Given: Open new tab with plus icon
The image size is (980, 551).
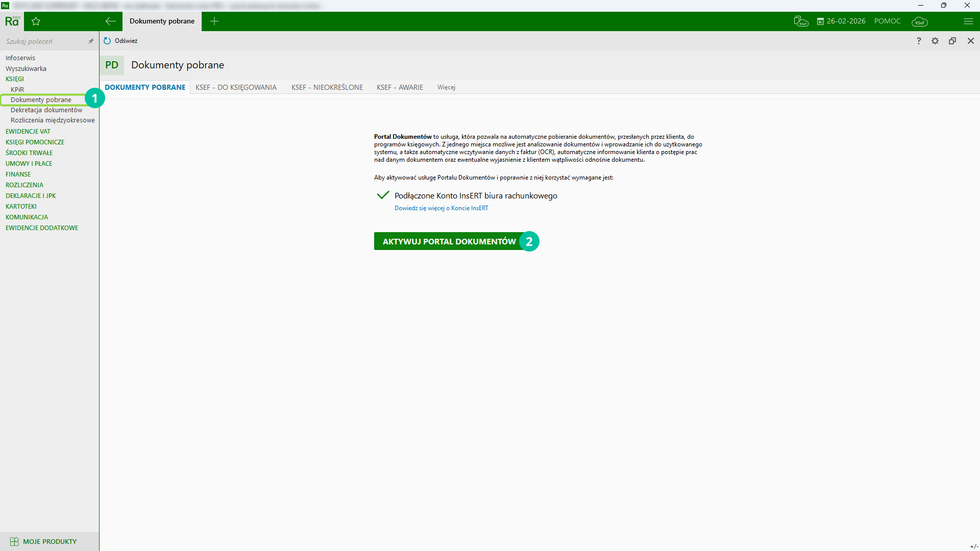Looking at the screenshot, I should point(214,21).
